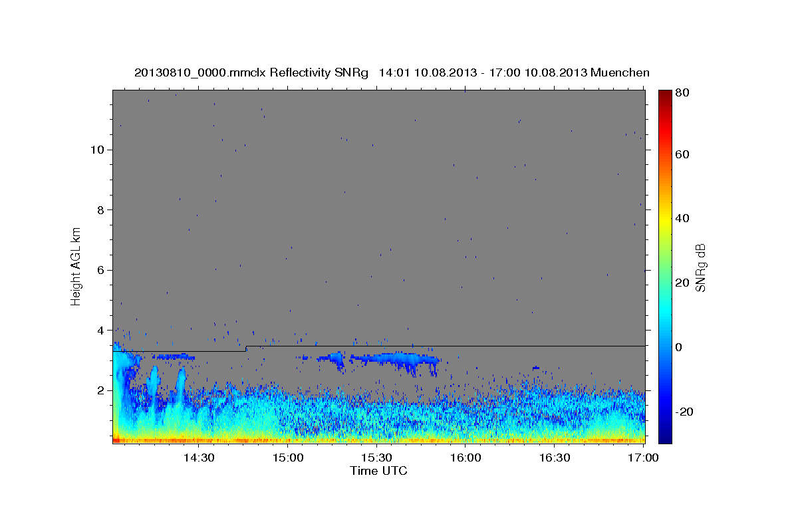Screen dimensions: 798x532
Task: Click the 15:00 time tick label
Action: tap(288, 458)
